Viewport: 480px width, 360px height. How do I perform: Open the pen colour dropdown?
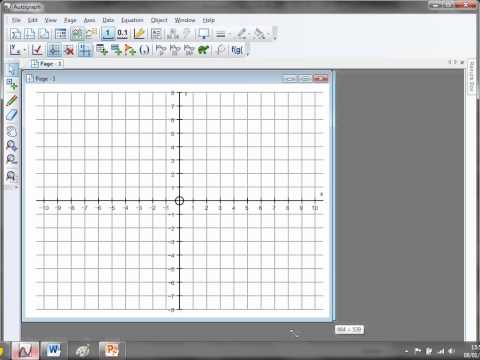(x=250, y=34)
